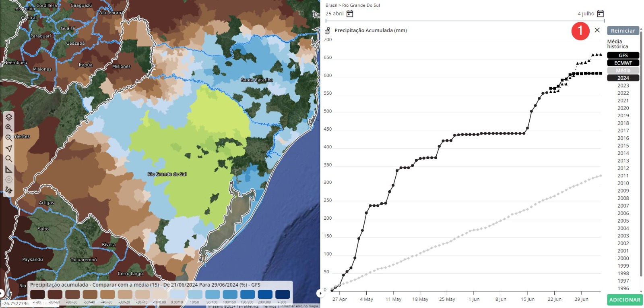Open the map layers tool
Image resolution: width=644 pixels, height=308 pixels.
[x=8, y=117]
